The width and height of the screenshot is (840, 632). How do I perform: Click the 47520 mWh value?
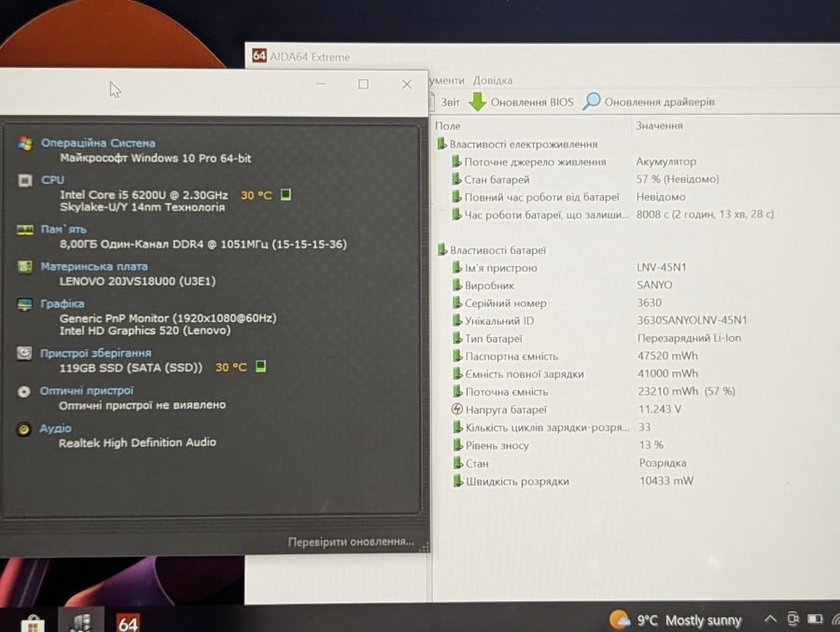pyautogui.click(x=667, y=356)
